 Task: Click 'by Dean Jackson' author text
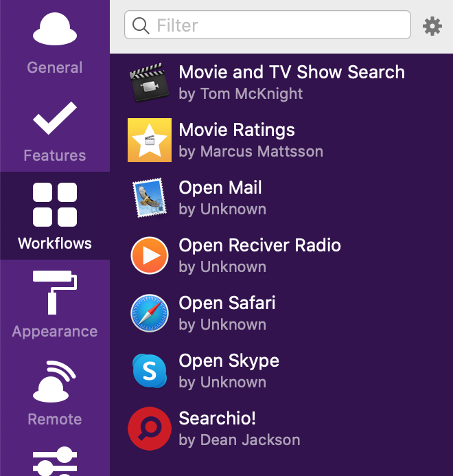pos(240,440)
